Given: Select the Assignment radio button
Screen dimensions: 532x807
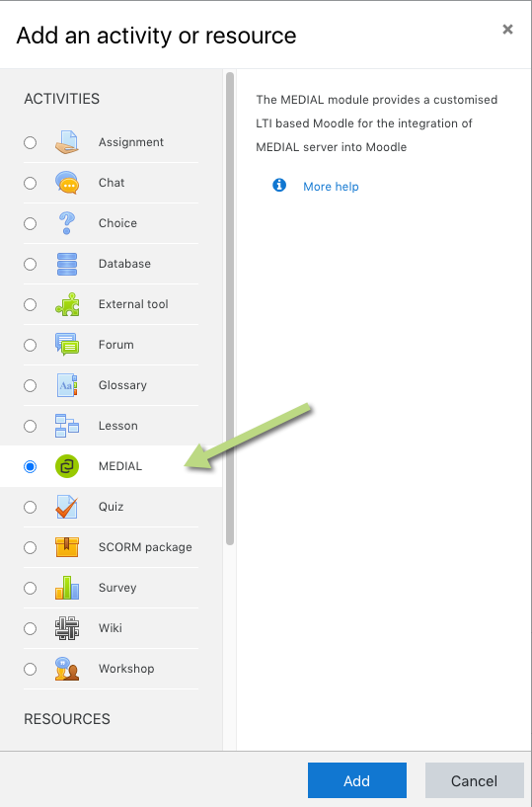Looking at the screenshot, I should click(x=31, y=142).
